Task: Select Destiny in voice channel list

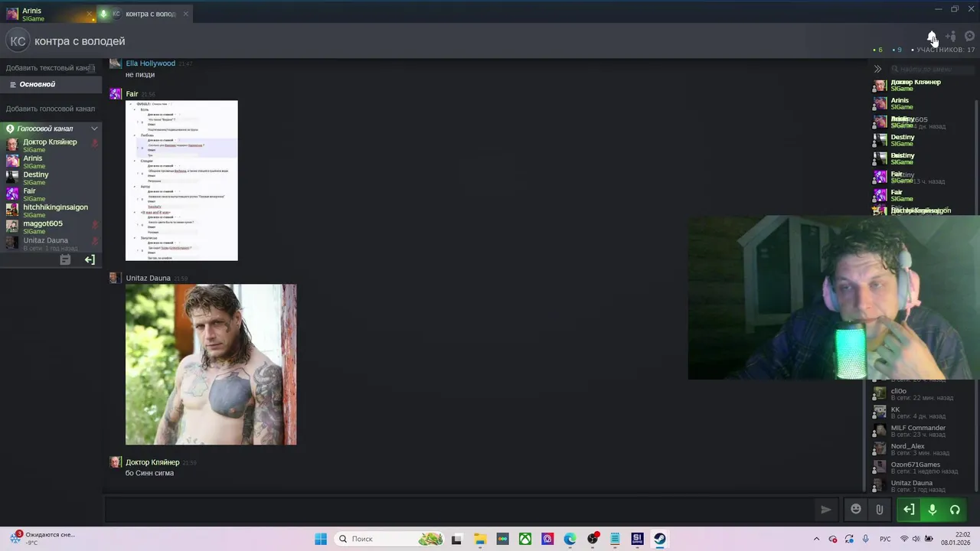Action: pyautogui.click(x=51, y=178)
